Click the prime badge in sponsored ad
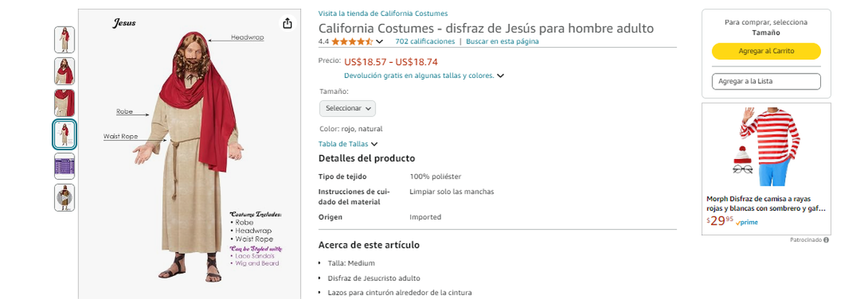Image resolution: width=868 pixels, height=299 pixels. point(746,222)
